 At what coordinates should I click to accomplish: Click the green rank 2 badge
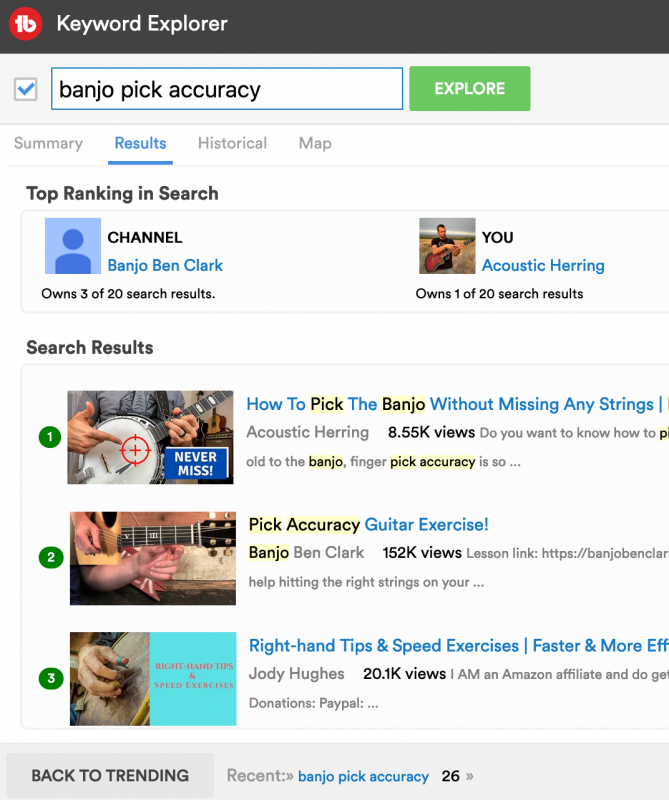51,557
